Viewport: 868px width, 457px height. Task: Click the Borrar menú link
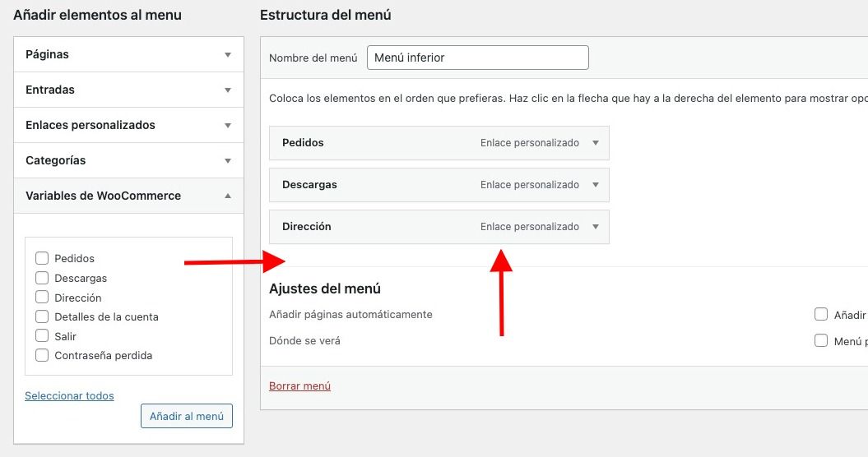coord(299,385)
